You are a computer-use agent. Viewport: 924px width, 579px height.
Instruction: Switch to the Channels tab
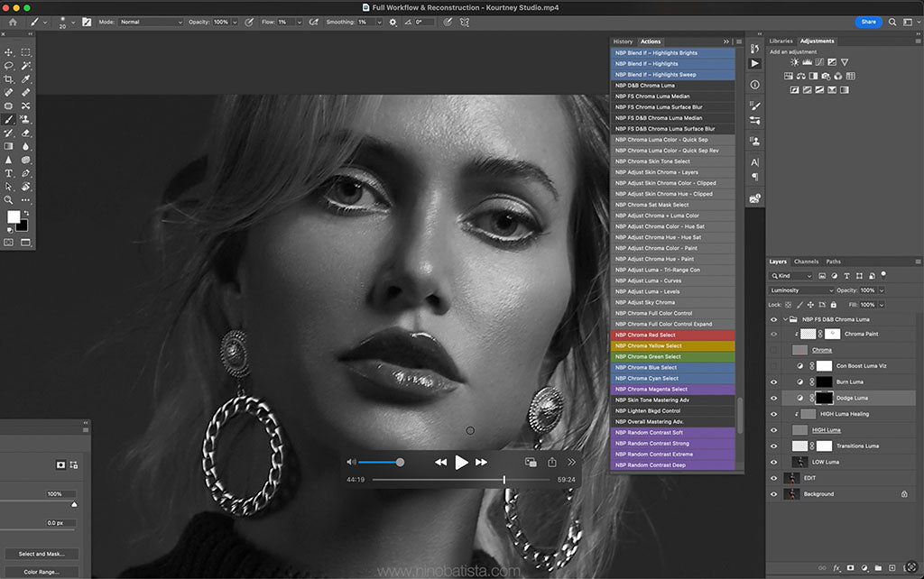pyautogui.click(x=807, y=262)
